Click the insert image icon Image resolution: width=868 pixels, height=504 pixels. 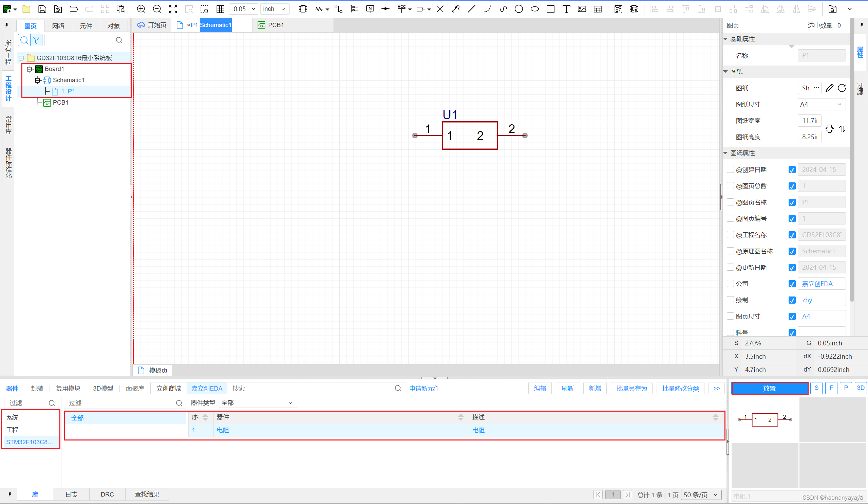tap(582, 9)
